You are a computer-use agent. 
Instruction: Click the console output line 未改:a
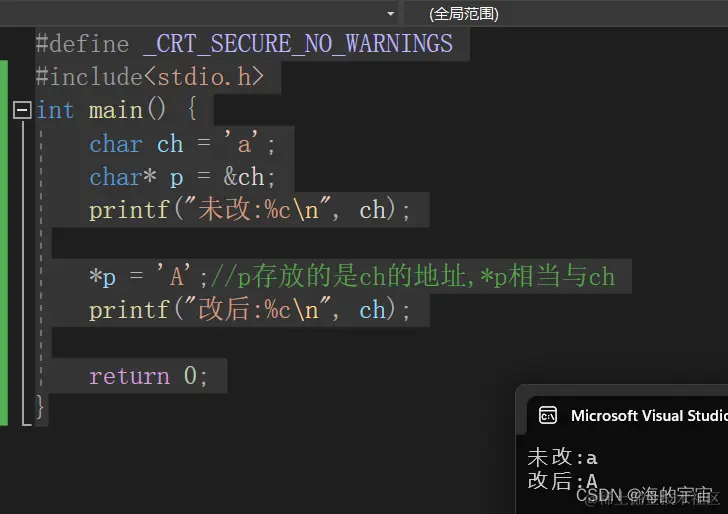tap(562, 457)
